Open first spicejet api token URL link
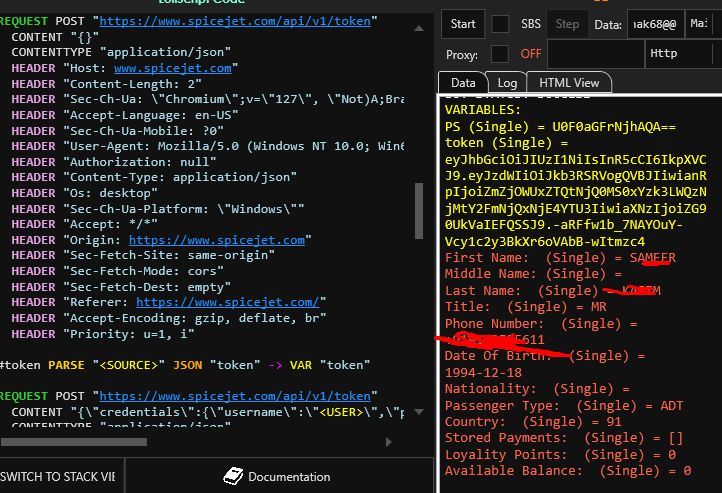Viewport: 722px width, 493px height. pyautogui.click(x=235, y=21)
